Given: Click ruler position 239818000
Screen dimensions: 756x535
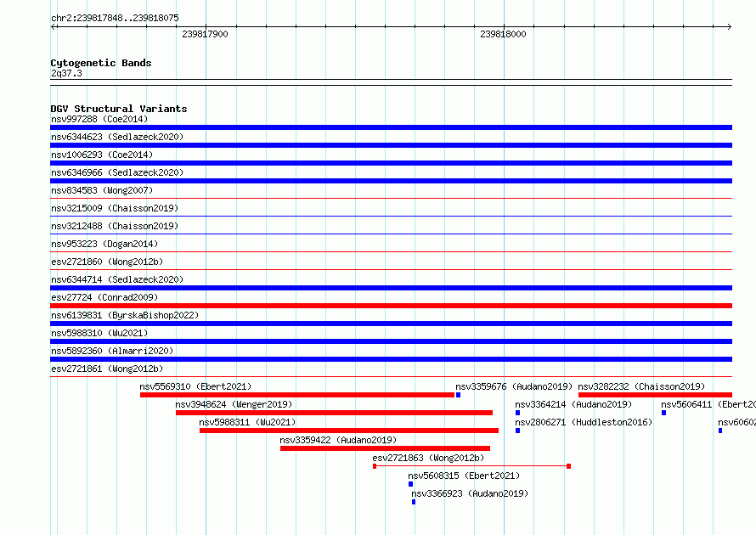Looking at the screenshot, I should point(504,34).
